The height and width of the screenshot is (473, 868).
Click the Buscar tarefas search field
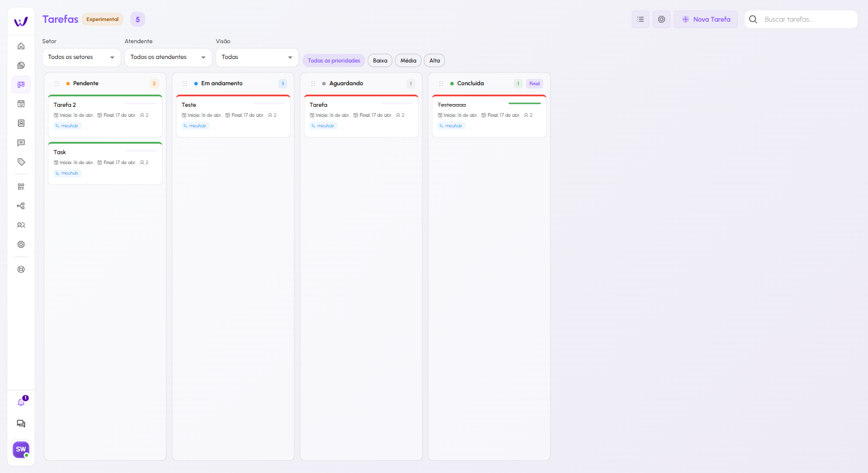click(807, 19)
